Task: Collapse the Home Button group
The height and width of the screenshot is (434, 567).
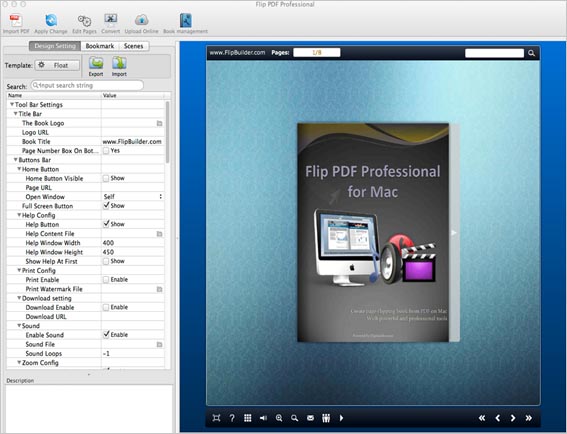Action: coord(19,169)
